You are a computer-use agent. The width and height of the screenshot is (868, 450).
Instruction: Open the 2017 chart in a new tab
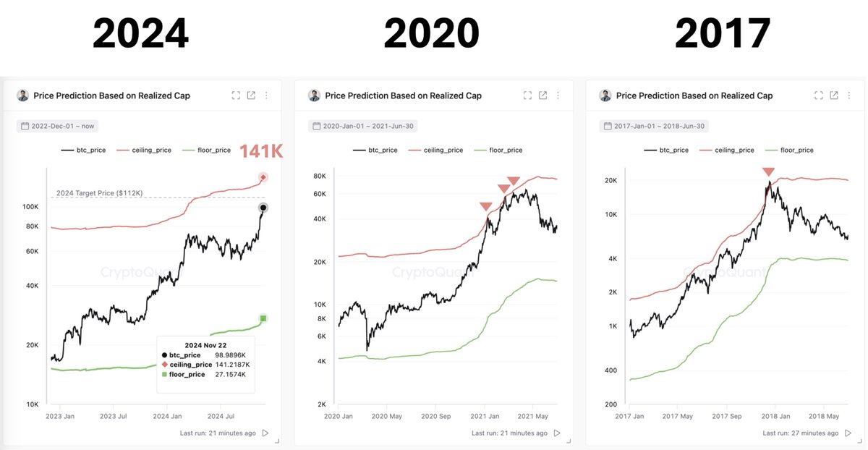pyautogui.click(x=833, y=95)
